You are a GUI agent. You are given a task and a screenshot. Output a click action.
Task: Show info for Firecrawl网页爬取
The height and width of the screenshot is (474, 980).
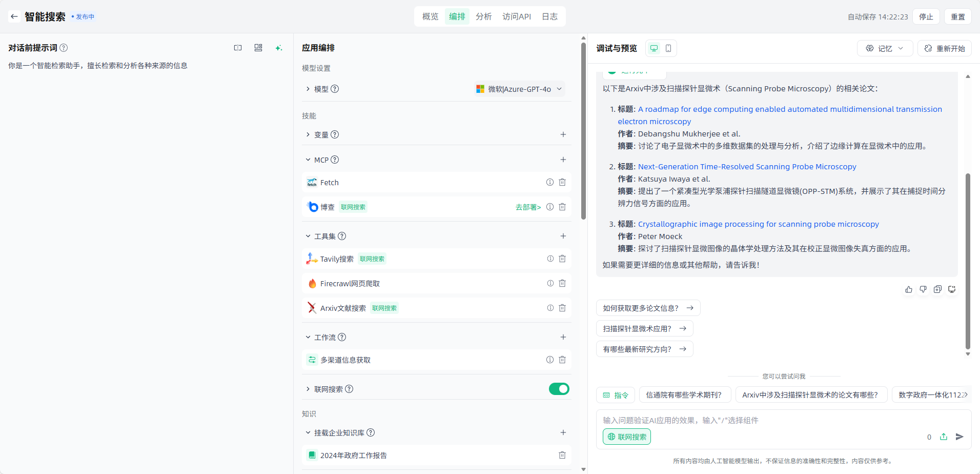pos(550,283)
